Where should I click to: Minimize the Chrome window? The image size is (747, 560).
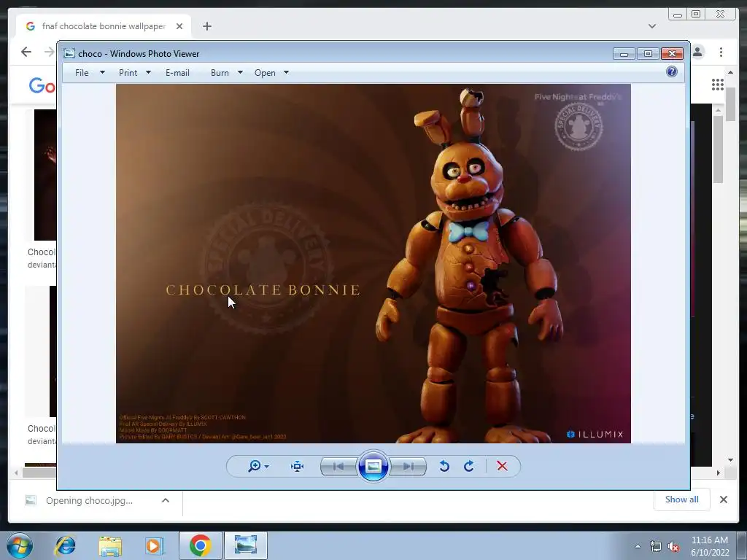pos(678,15)
